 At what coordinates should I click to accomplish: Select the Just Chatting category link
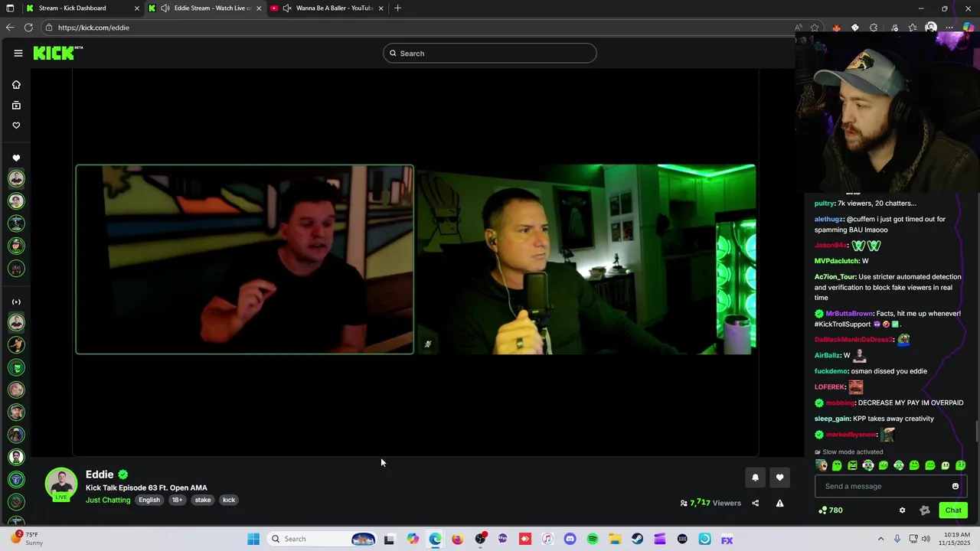(x=108, y=500)
